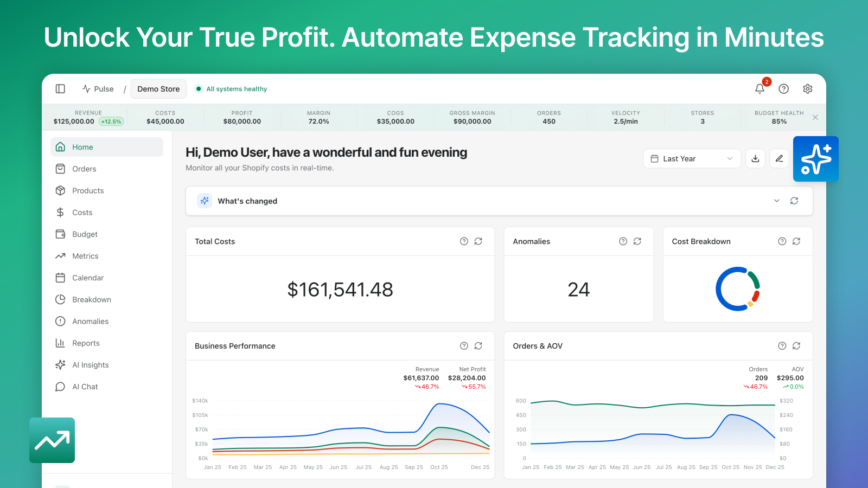Open the notifications bell

[759, 89]
